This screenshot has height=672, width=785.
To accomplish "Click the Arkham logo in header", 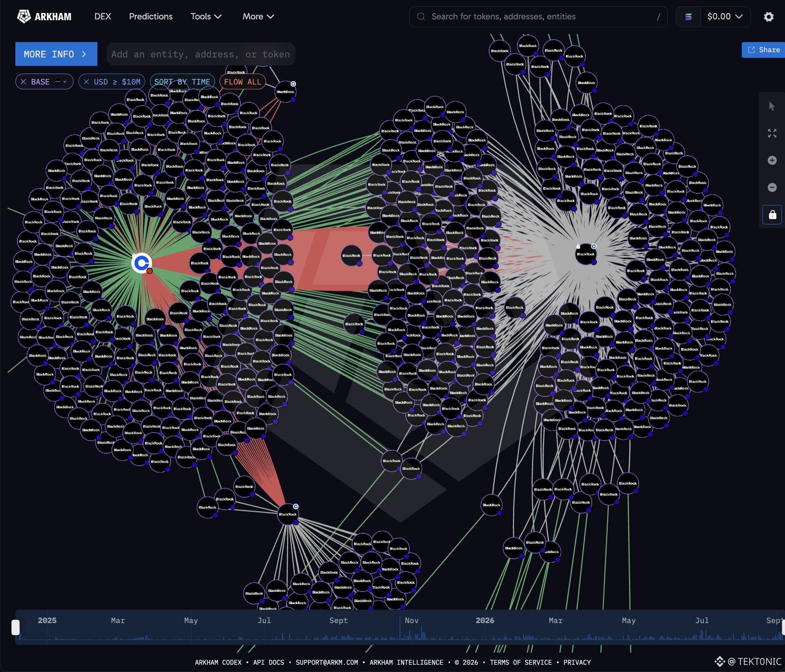I will tap(44, 17).
